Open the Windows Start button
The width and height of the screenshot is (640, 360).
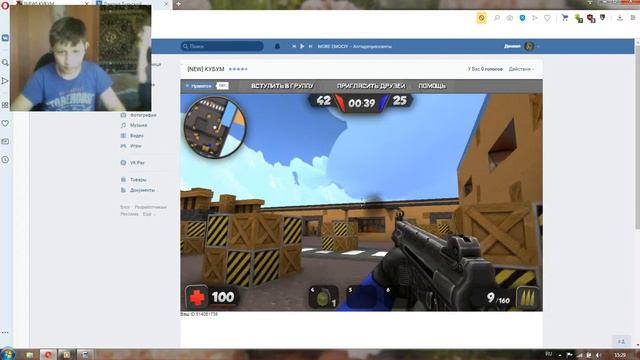click(8, 354)
